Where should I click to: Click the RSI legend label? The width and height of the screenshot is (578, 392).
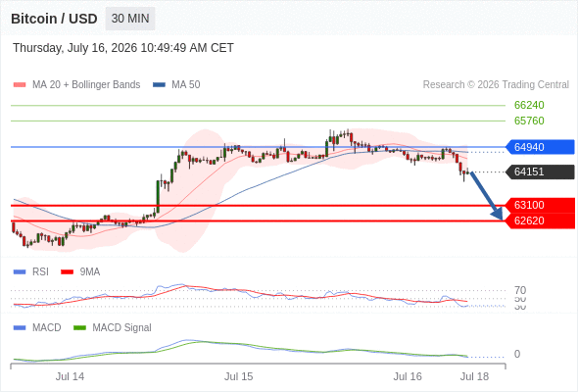click(x=40, y=272)
